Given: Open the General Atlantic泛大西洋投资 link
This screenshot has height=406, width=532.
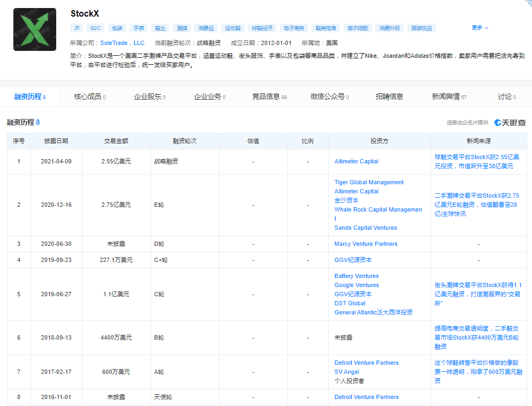Looking at the screenshot, I should (374, 312).
